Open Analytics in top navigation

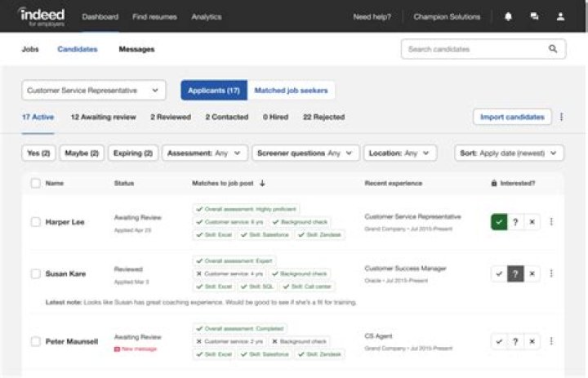click(x=207, y=17)
